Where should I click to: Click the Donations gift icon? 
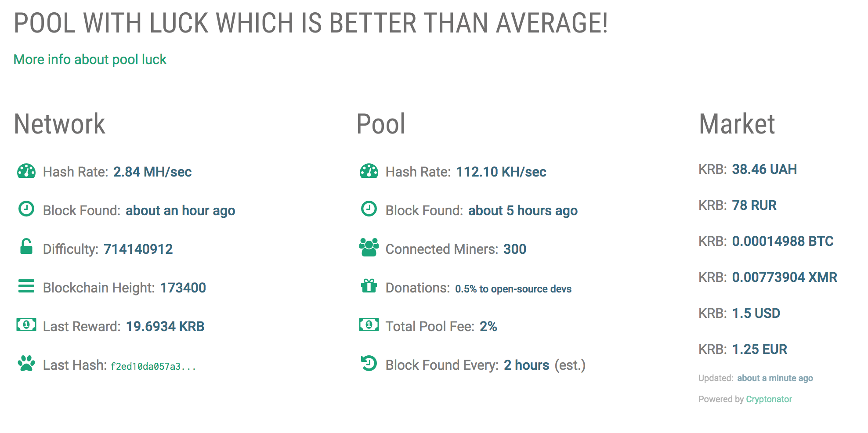click(x=369, y=286)
